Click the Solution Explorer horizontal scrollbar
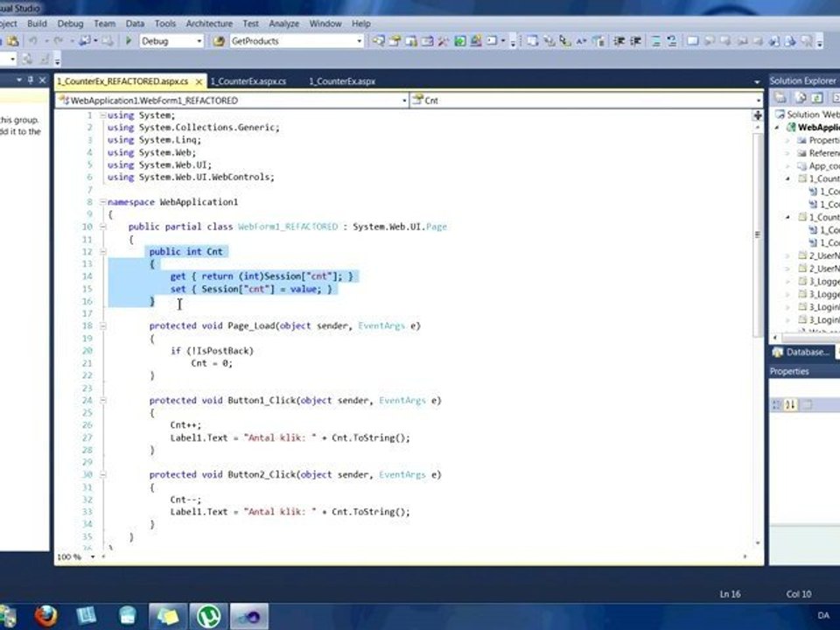The width and height of the screenshot is (840, 630). coord(810,338)
